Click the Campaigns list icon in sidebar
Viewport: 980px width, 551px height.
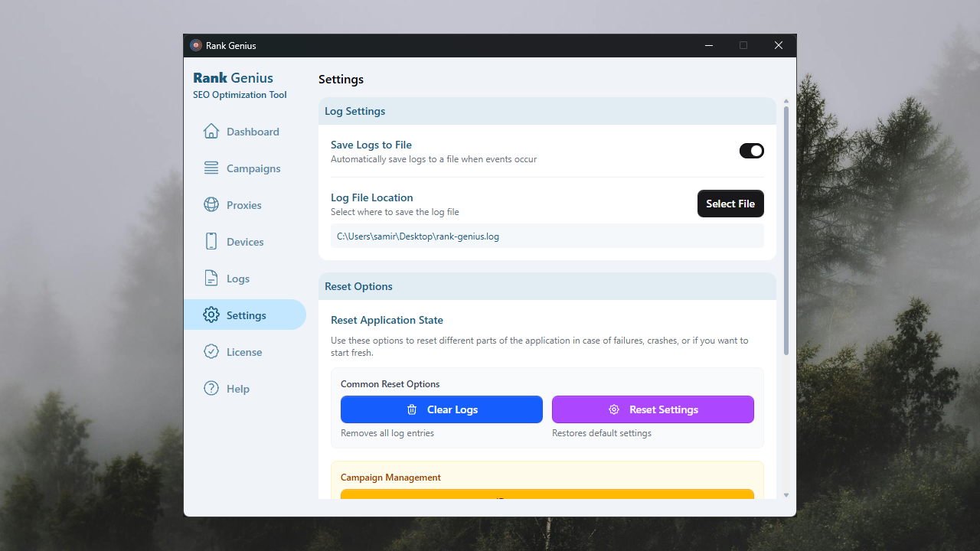[211, 168]
